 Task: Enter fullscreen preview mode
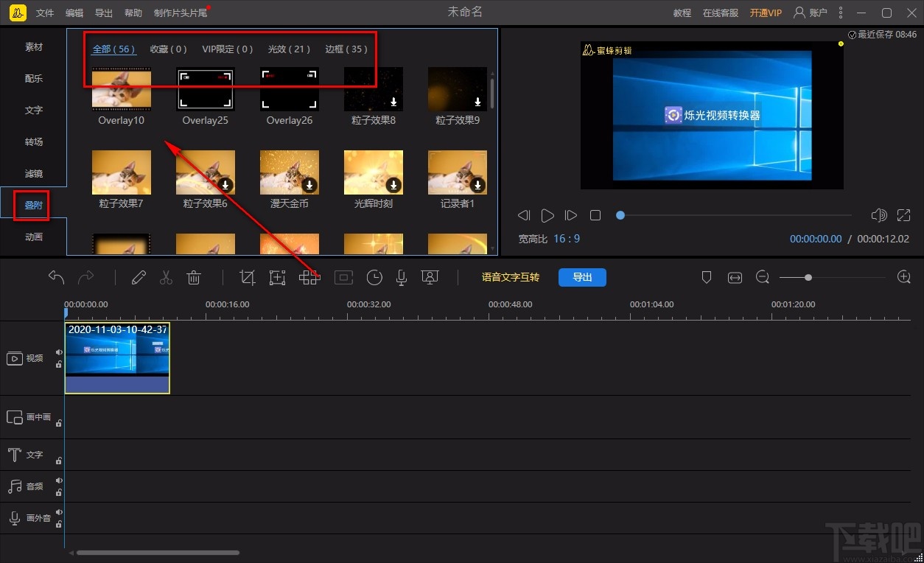(x=904, y=215)
